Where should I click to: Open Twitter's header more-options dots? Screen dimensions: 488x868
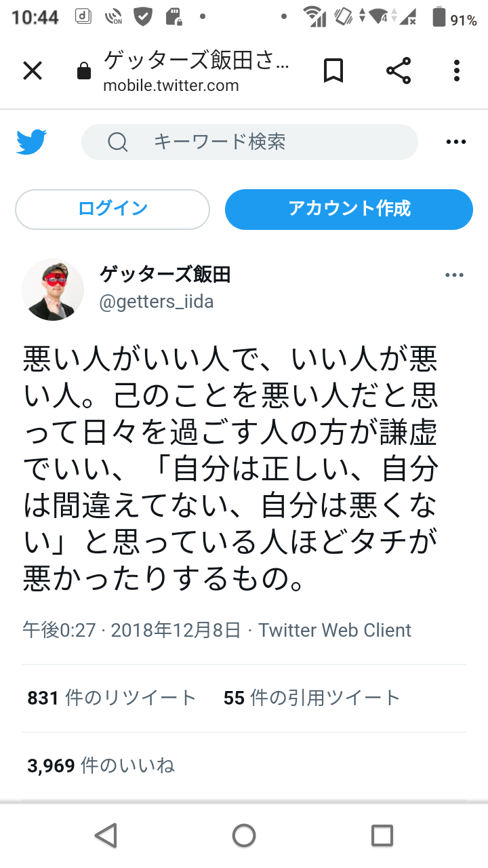(456, 142)
